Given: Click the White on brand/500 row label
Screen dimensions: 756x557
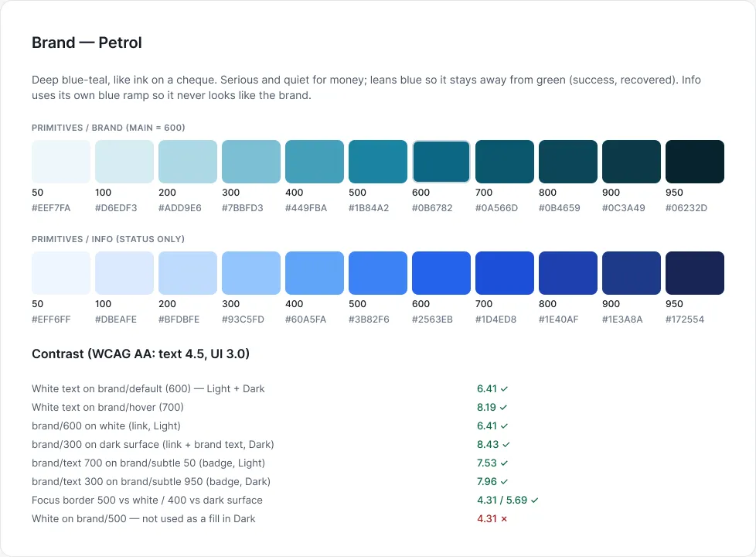Looking at the screenshot, I should point(144,519).
